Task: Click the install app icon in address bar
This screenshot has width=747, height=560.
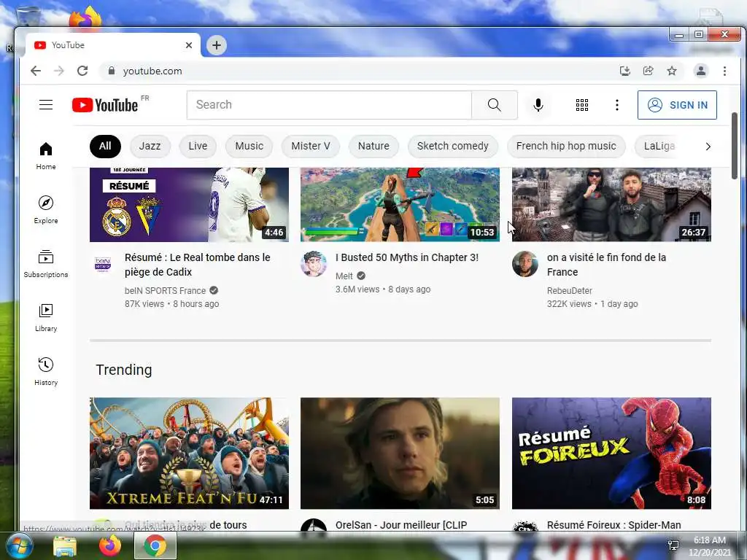Action: click(624, 71)
